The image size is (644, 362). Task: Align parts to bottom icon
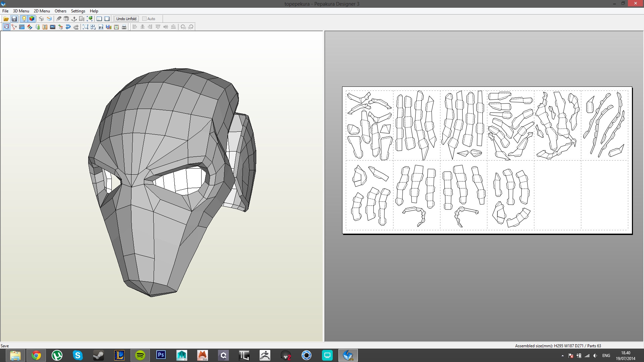[173, 27]
